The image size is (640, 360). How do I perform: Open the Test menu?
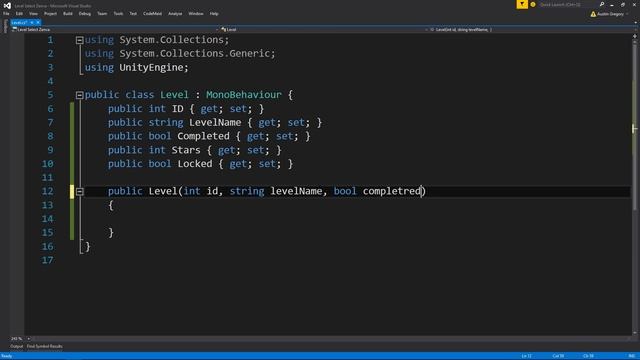pos(133,13)
